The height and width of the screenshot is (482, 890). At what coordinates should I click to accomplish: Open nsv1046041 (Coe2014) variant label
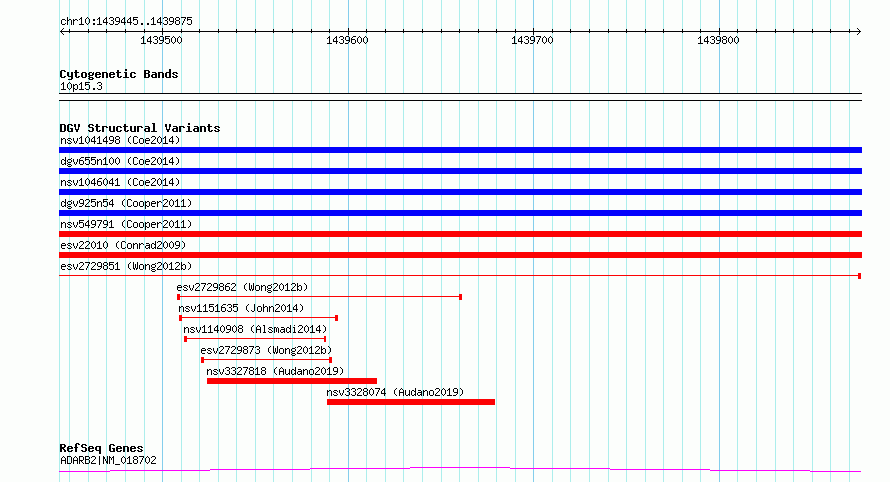tap(120, 182)
